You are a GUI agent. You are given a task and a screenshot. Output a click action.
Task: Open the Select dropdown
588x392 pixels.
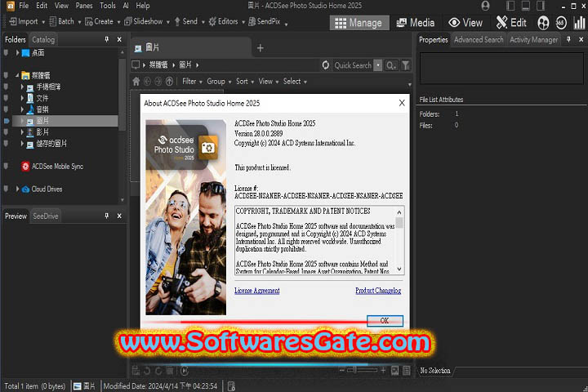tap(295, 82)
